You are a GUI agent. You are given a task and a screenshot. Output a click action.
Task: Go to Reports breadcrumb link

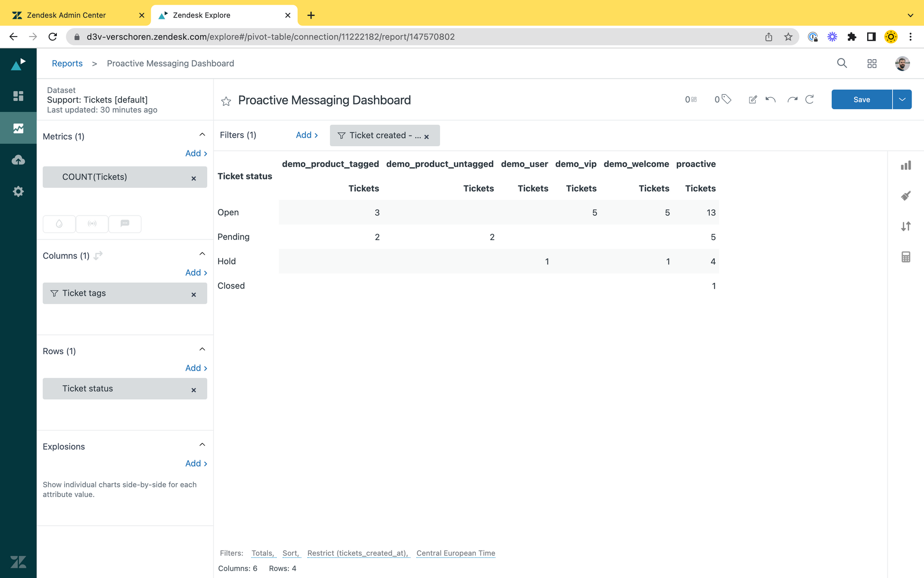click(67, 63)
